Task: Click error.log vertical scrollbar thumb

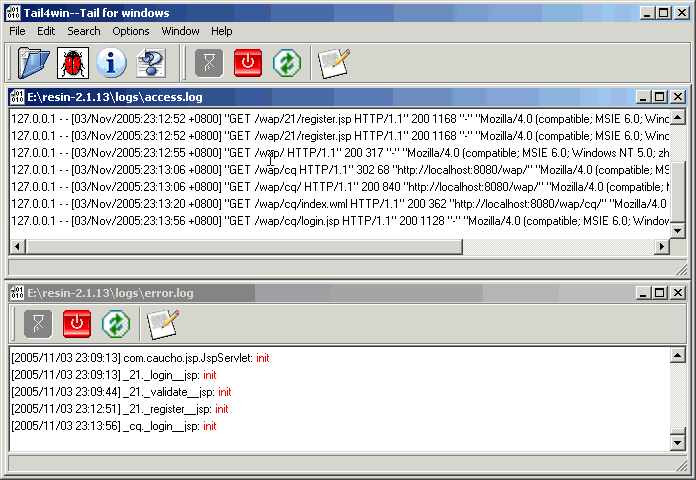Action: click(677, 431)
